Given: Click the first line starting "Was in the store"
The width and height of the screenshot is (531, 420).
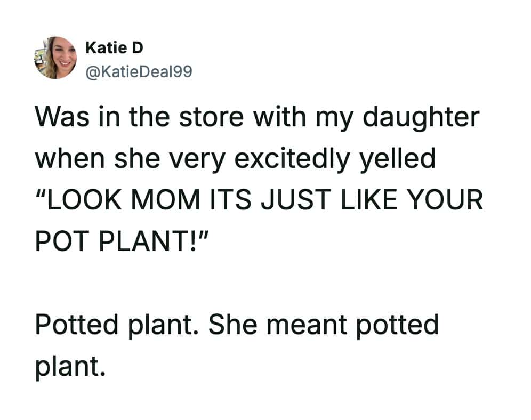Looking at the screenshot, I should 258,118.
